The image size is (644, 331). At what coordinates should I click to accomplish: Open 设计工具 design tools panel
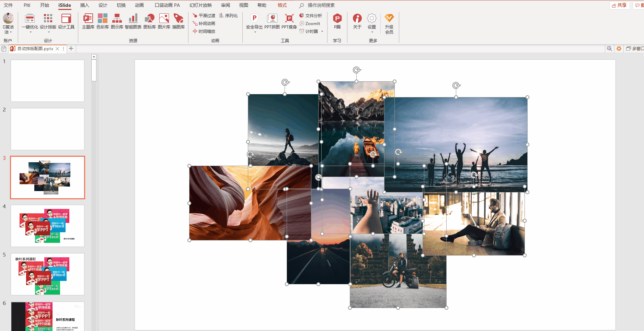pyautogui.click(x=66, y=21)
